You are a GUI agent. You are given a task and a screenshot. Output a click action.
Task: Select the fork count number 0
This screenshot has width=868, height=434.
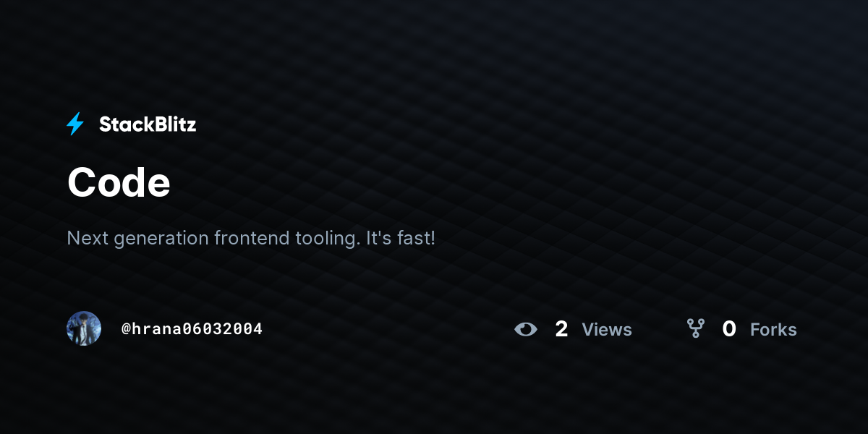pyautogui.click(x=729, y=329)
